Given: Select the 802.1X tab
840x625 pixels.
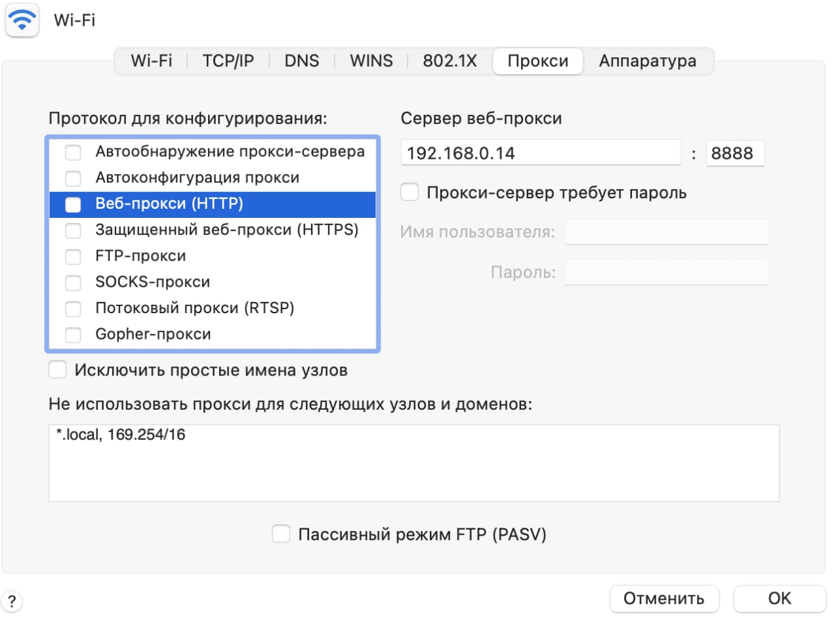Looking at the screenshot, I should (x=450, y=61).
